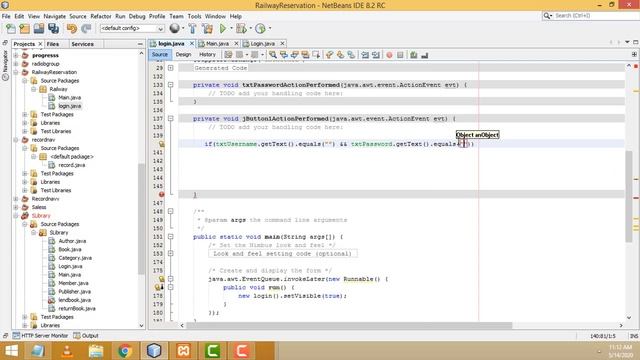Click the Previous Bookmark editor icon
This screenshot has width=640, height=360.
point(329,55)
